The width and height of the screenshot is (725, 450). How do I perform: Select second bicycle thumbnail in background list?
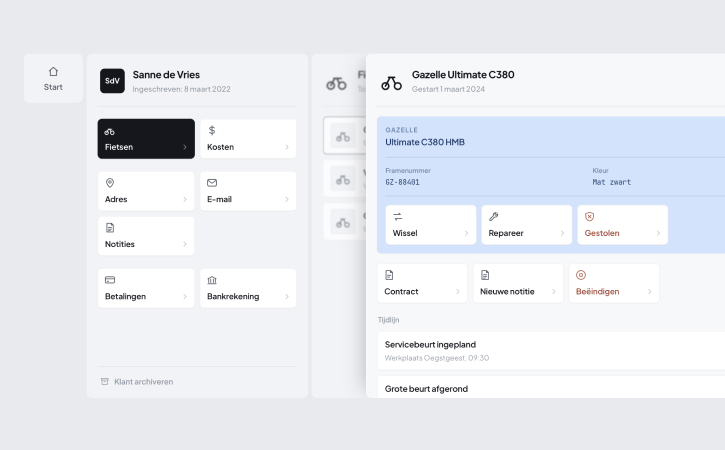(343, 179)
